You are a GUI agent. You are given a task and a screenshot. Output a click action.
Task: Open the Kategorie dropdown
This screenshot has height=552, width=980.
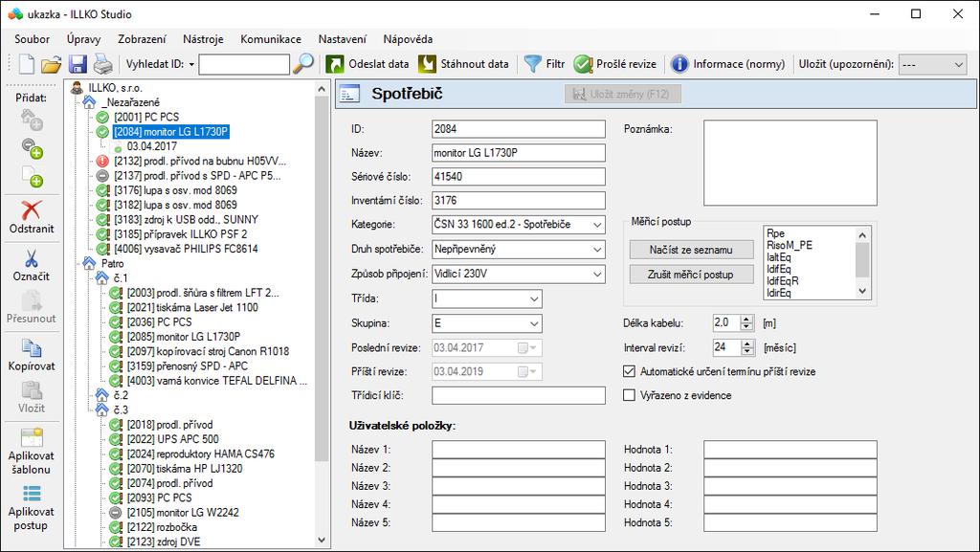tap(597, 225)
